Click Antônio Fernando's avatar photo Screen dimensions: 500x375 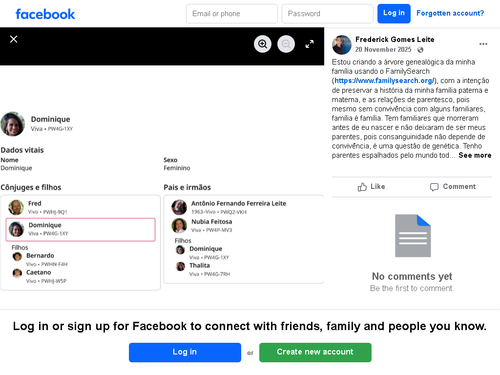click(179, 207)
